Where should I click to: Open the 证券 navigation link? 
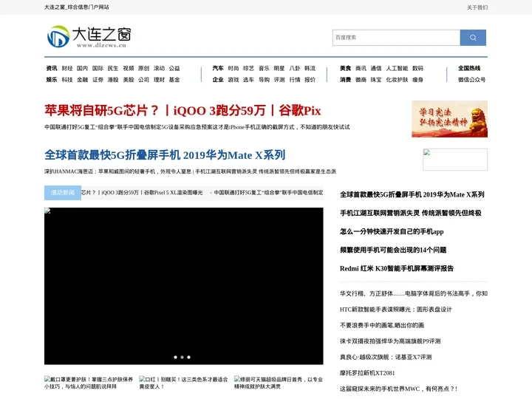[x=98, y=80]
